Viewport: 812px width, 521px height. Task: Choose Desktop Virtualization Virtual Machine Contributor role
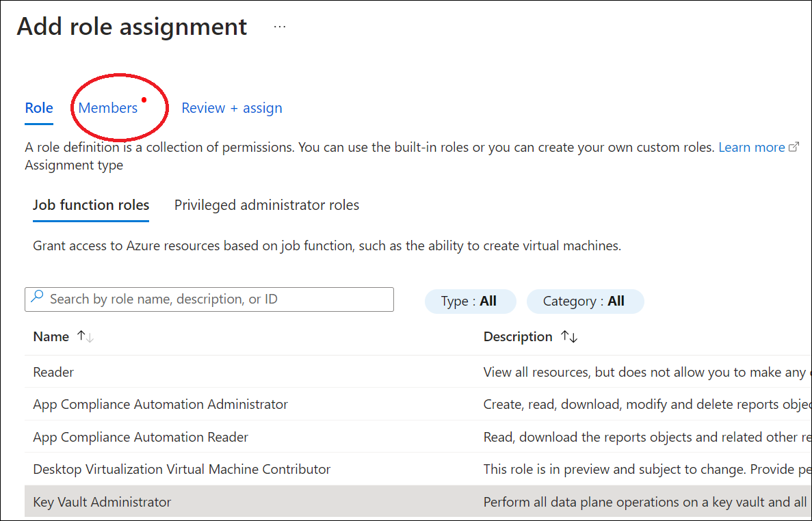pos(181,469)
